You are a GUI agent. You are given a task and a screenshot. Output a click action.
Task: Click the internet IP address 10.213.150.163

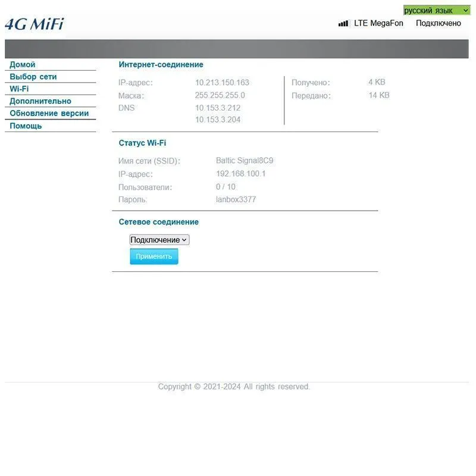222,83
